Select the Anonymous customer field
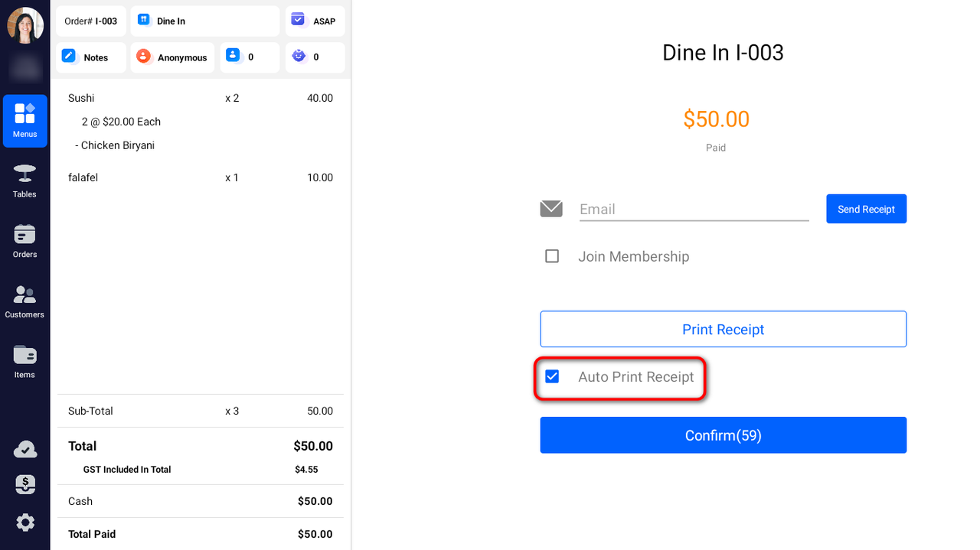980x550 pixels. pyautogui.click(x=172, y=57)
